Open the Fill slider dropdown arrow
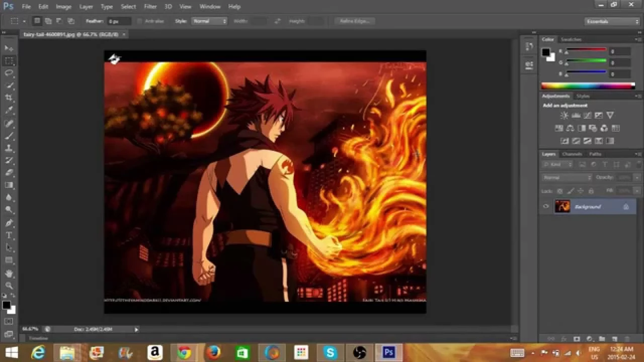Image resolution: width=644 pixels, height=362 pixels. [637, 191]
